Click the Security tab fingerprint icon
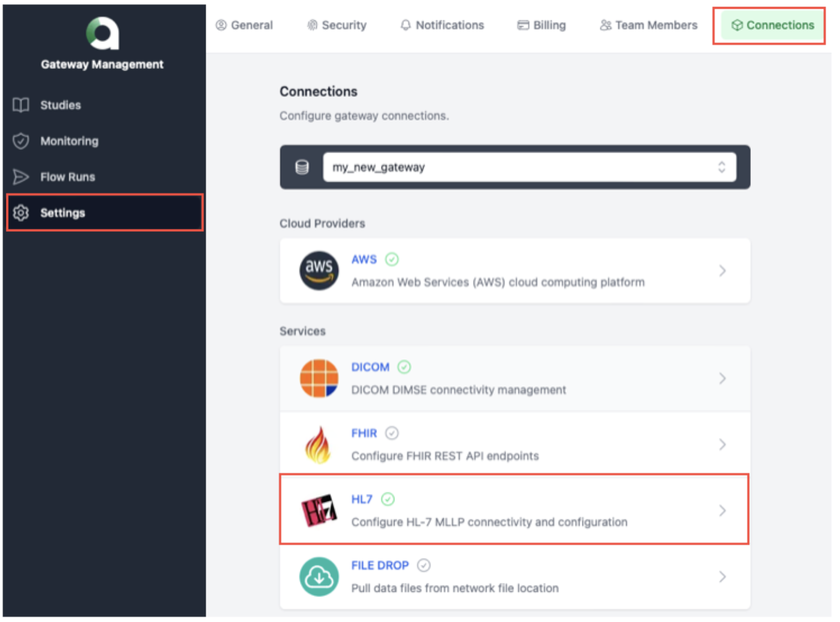Image resolution: width=840 pixels, height=622 pixels. point(312,25)
